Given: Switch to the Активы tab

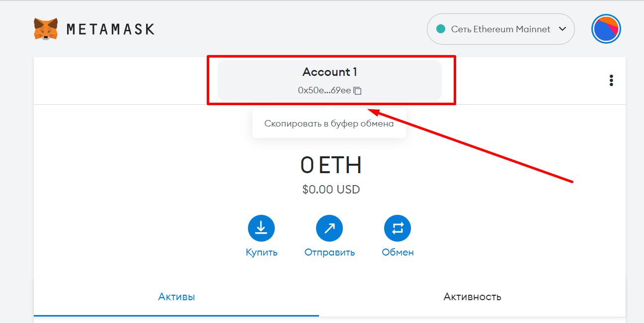Looking at the screenshot, I should tap(176, 297).
